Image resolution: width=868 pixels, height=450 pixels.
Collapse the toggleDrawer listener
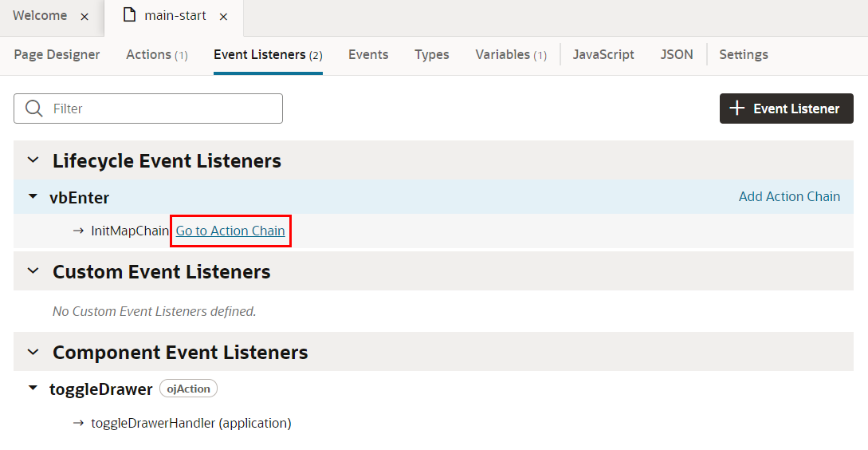pyautogui.click(x=33, y=389)
